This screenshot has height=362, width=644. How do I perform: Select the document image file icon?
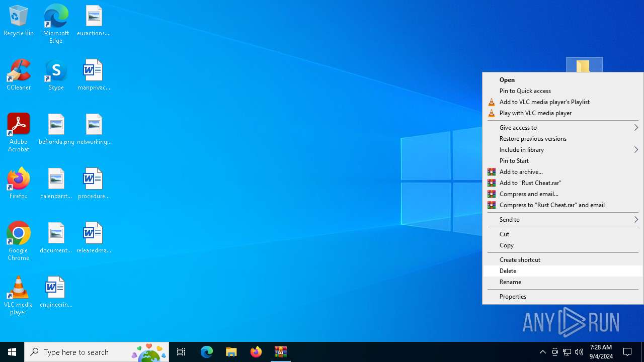pos(56,238)
